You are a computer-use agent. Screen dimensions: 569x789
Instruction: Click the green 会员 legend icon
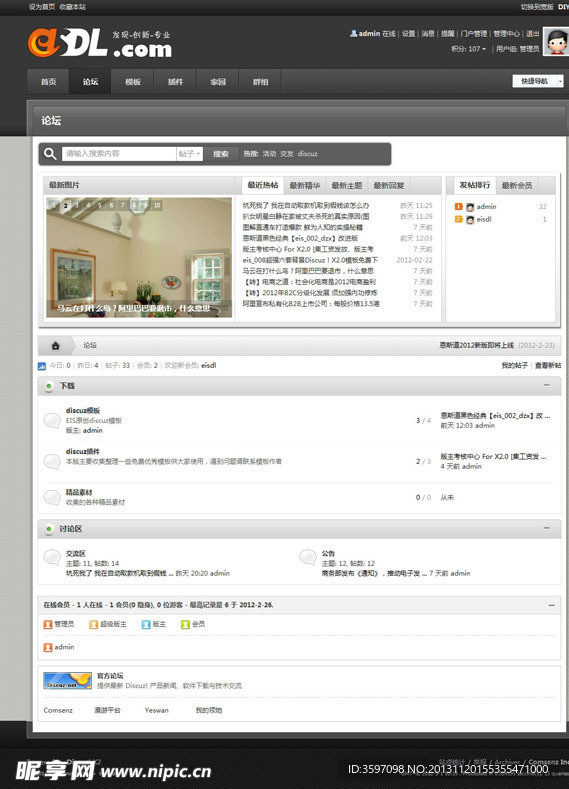(185, 624)
